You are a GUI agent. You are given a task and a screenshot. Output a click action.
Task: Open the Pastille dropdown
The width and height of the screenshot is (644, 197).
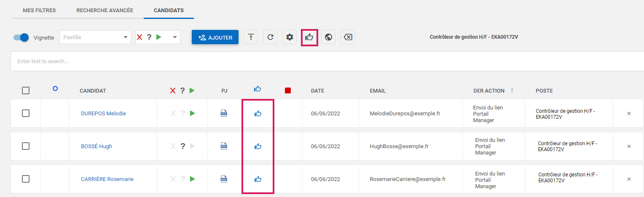[95, 37]
